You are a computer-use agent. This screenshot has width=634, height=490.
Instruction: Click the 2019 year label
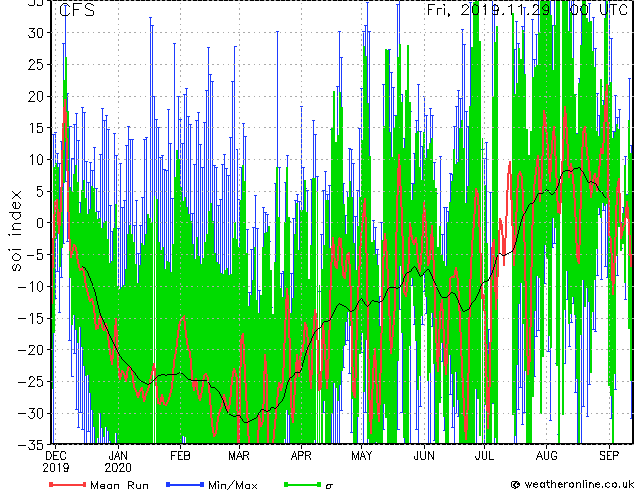tap(56, 468)
